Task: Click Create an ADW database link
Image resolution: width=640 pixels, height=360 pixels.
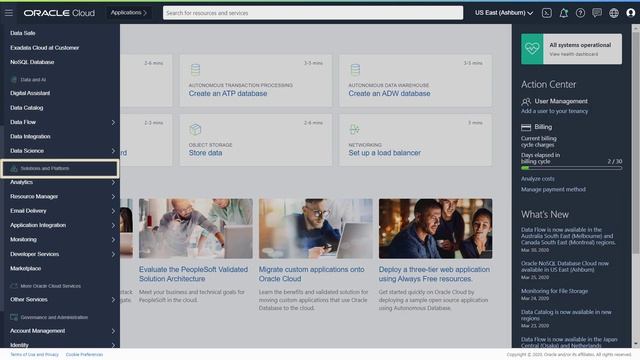Action: click(389, 93)
